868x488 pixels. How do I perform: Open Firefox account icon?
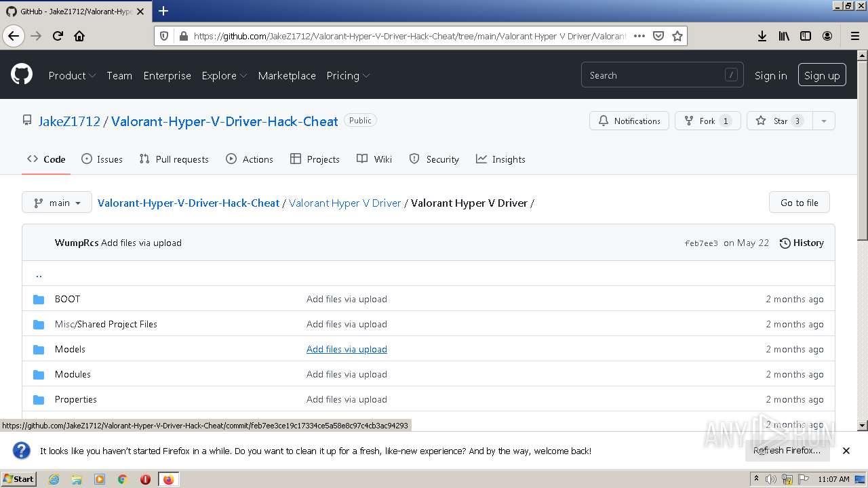(x=827, y=36)
